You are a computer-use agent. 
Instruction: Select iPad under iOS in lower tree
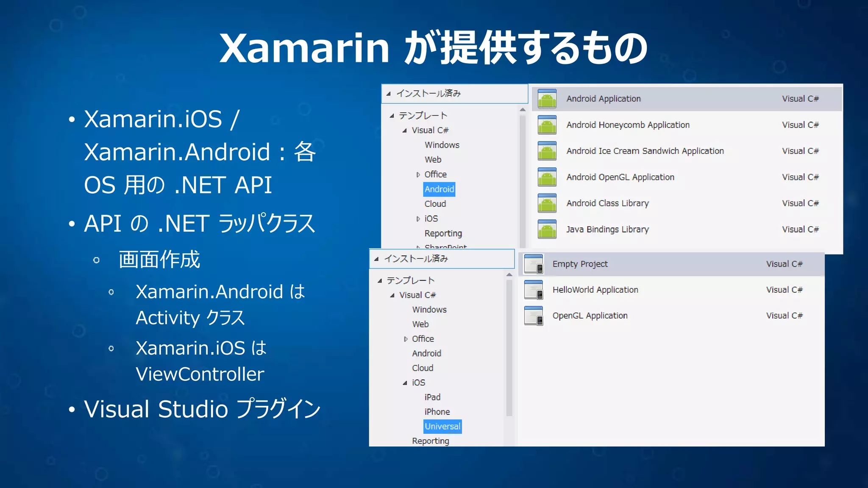pyautogui.click(x=432, y=397)
